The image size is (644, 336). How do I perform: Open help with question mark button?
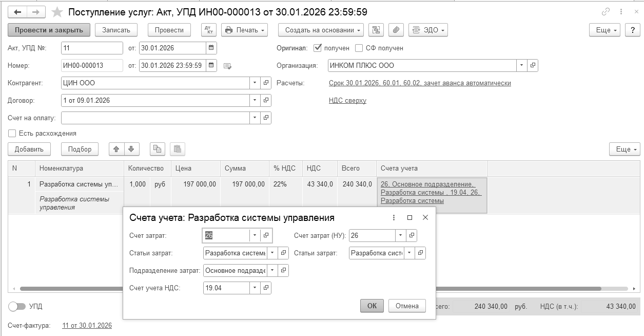coord(632,30)
